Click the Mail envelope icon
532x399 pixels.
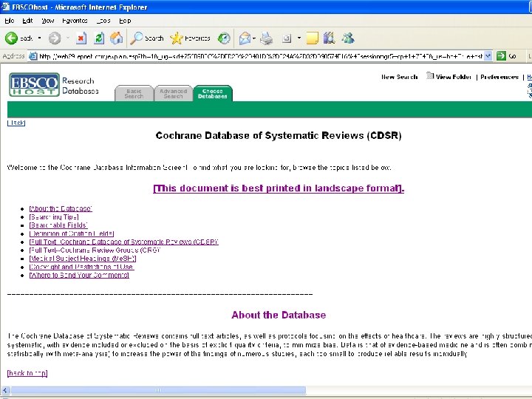pos(245,38)
